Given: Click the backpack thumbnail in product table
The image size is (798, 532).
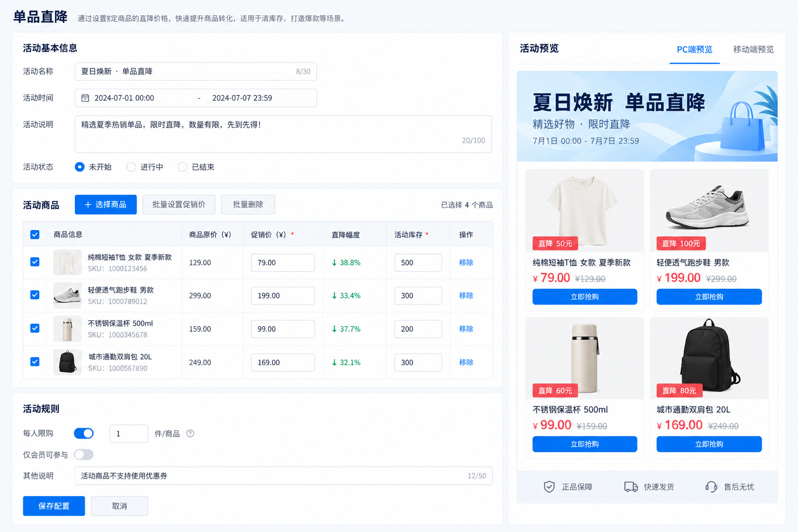Looking at the screenshot, I should click(68, 362).
